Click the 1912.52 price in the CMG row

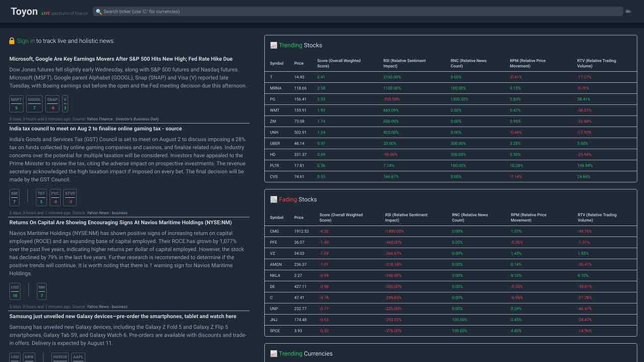(301, 231)
